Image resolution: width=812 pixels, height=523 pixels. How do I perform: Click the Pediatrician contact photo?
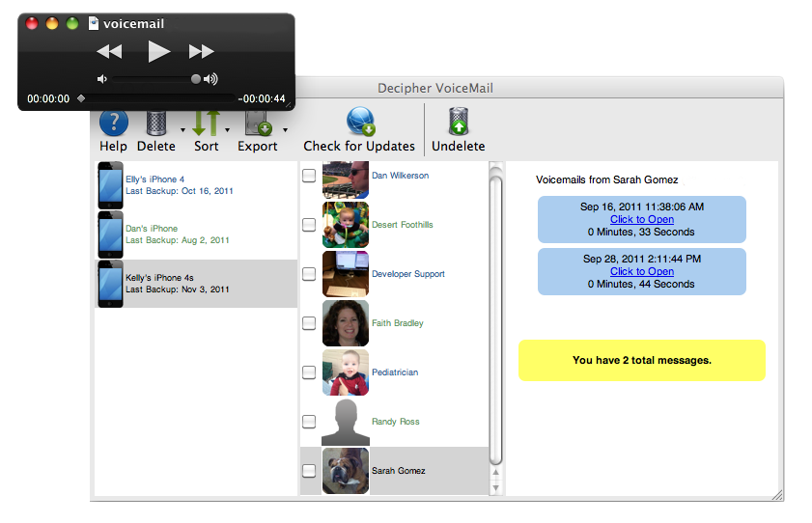tap(346, 372)
